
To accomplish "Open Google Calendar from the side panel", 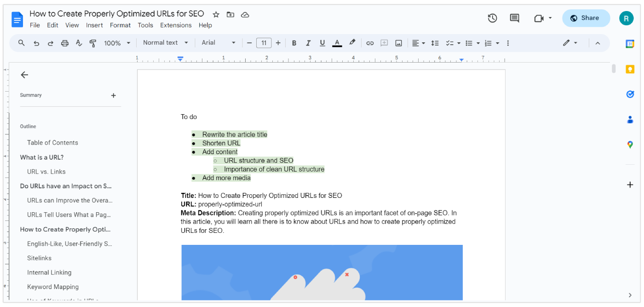I will pos(630,44).
